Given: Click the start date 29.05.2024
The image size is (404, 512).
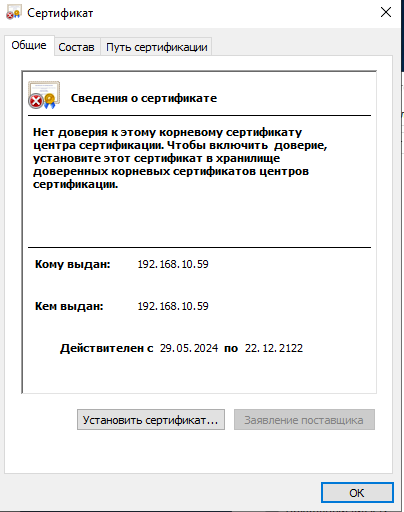Looking at the screenshot, I should click(189, 348).
